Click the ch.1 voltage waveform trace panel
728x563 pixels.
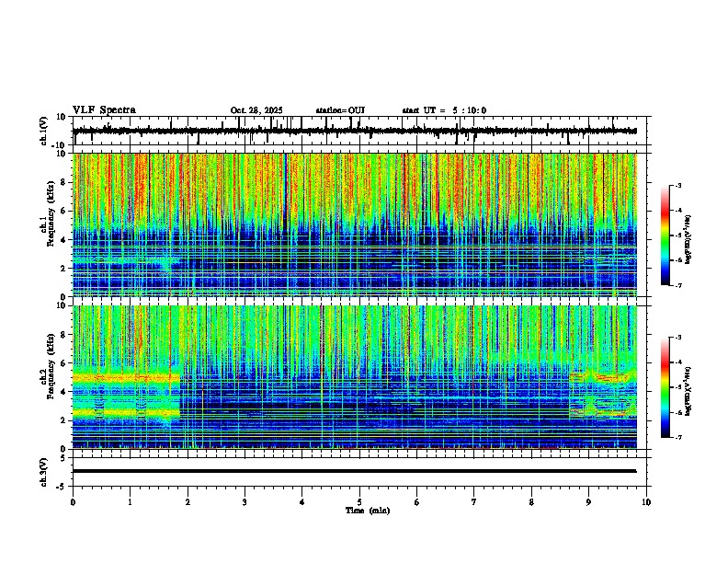coord(361,131)
